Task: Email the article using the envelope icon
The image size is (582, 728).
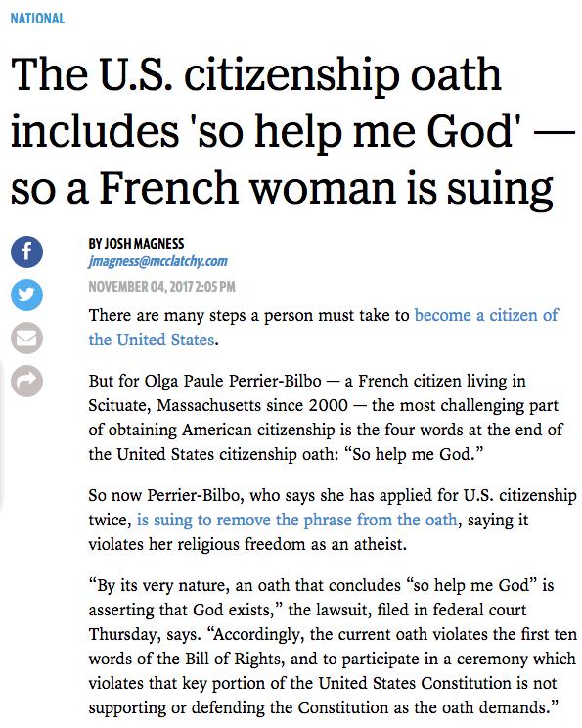Action: click(27, 338)
